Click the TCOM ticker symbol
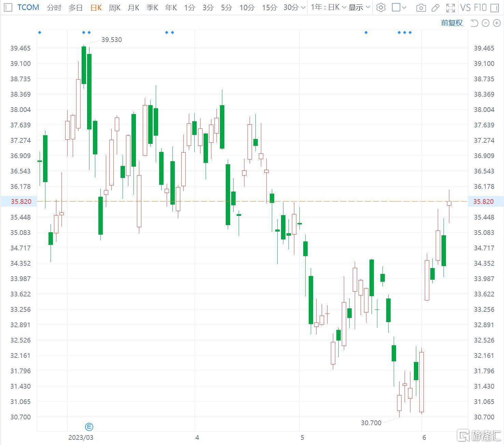The height and width of the screenshot is (445, 504). click(28, 7)
